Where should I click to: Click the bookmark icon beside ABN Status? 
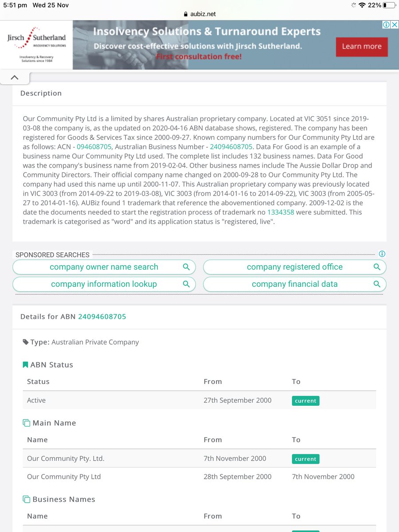[x=25, y=365]
